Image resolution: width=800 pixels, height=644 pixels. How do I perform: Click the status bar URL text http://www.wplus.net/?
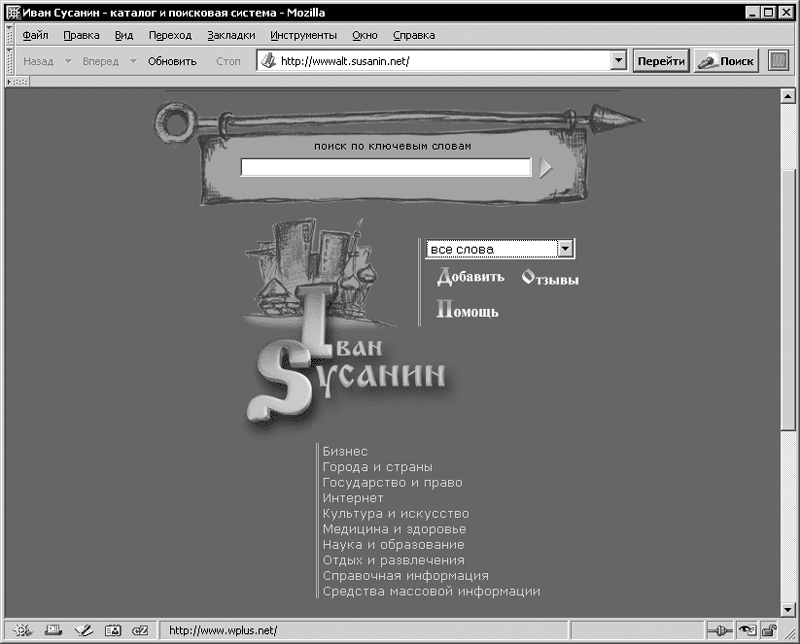pos(223,631)
